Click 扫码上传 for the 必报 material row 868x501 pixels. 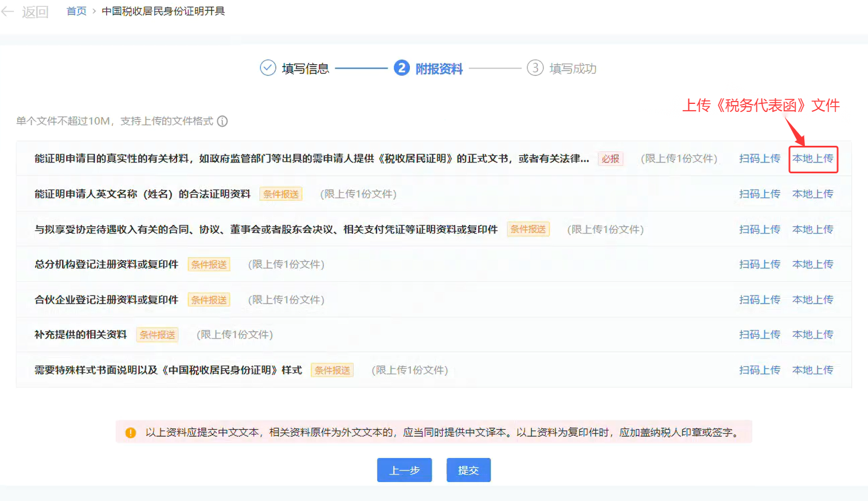click(x=759, y=158)
